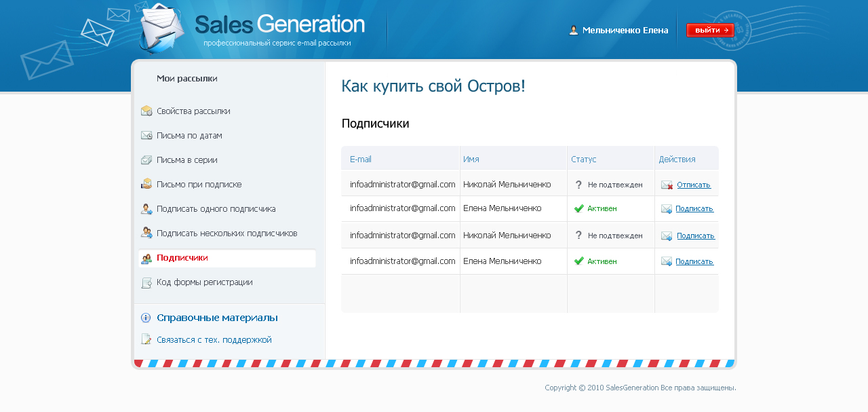Click the Подписать одного подписчика icon
Screen dimensions: 868x412
(x=146, y=209)
